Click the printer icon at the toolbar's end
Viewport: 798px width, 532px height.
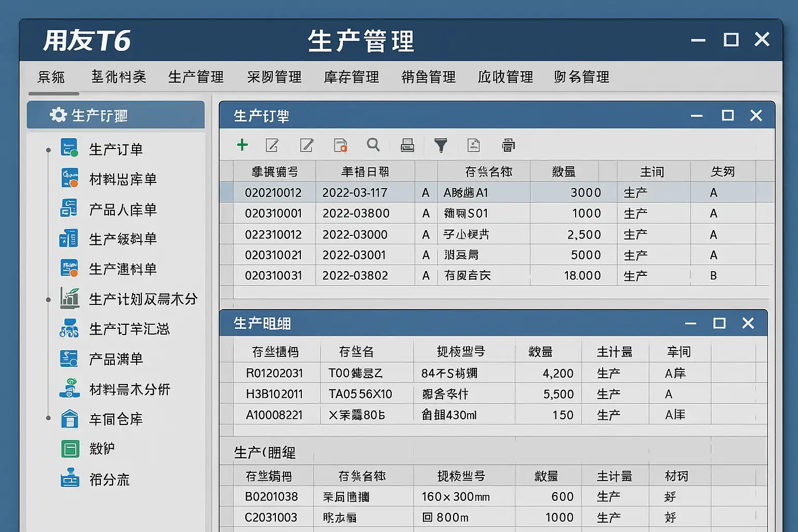coord(509,145)
